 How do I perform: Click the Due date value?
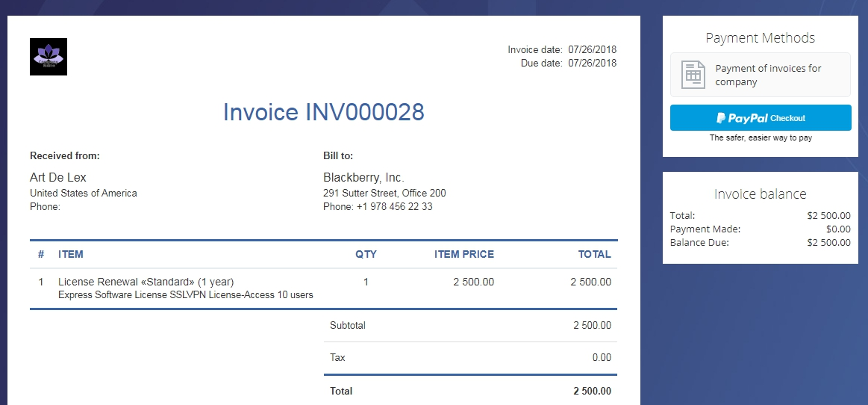593,64
